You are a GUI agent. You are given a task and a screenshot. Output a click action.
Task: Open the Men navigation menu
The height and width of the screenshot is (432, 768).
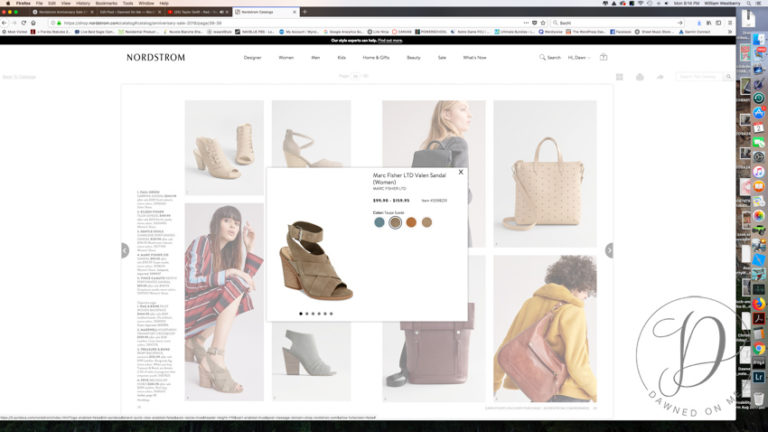point(315,58)
